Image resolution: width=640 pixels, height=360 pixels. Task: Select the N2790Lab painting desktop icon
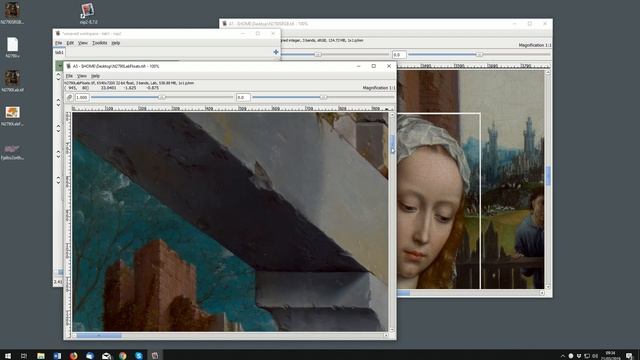(12, 81)
